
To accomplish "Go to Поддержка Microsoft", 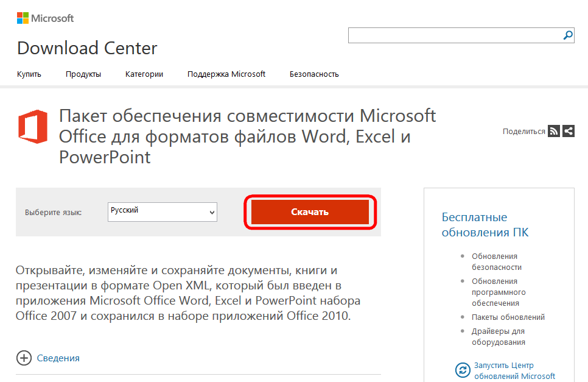I will click(226, 74).
